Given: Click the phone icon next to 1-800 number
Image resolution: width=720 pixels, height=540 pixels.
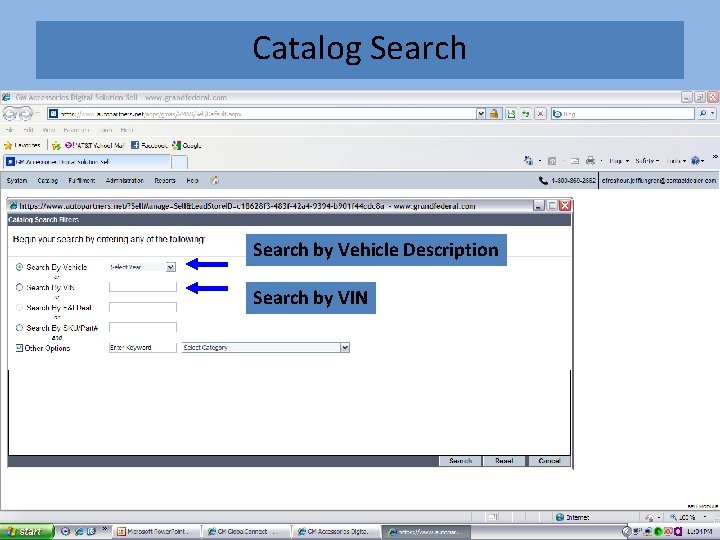Looking at the screenshot, I should [x=543, y=181].
